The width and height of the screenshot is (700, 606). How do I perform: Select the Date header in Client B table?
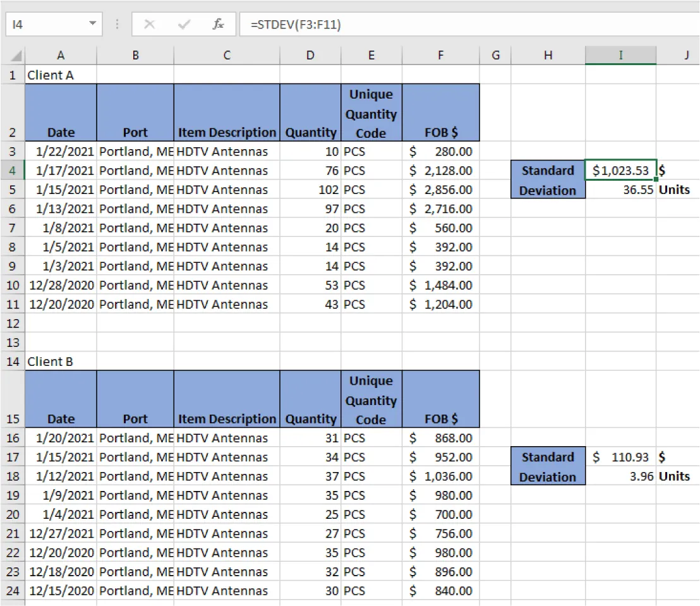(61, 398)
